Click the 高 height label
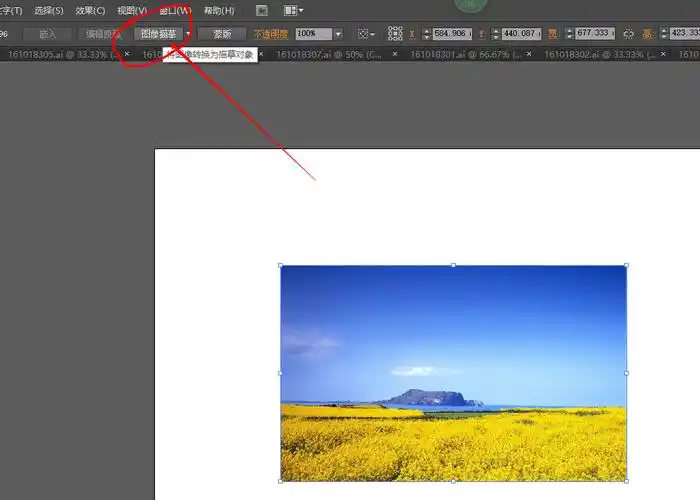 [648, 34]
